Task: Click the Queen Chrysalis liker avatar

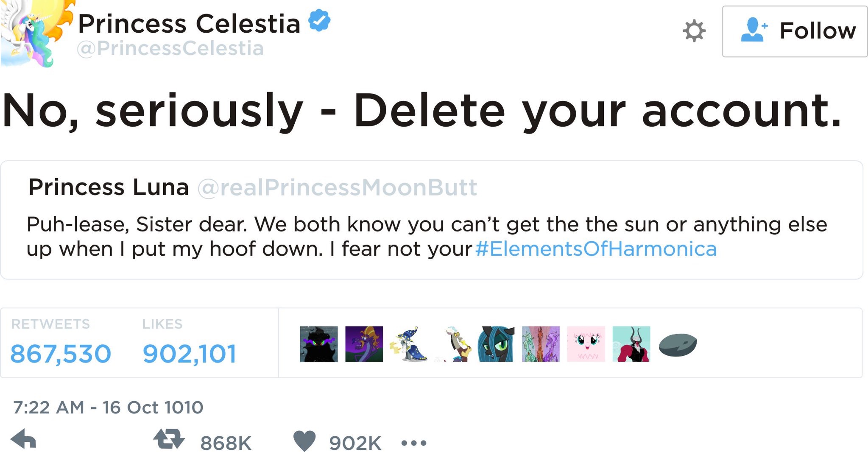Action: [496, 344]
